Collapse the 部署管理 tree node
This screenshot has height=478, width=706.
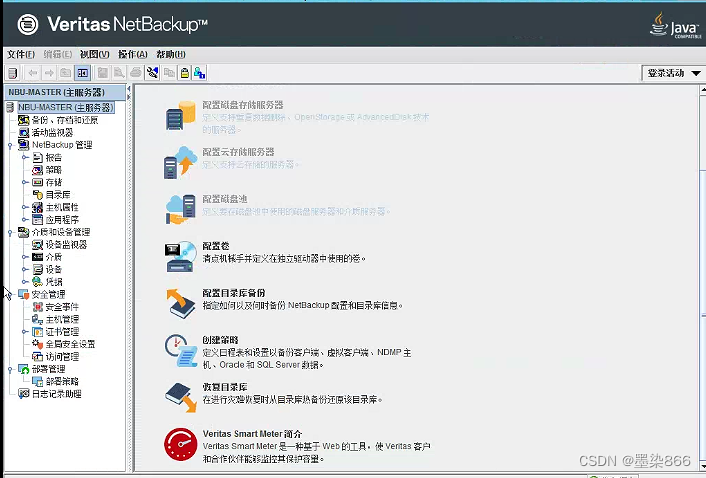click(10, 370)
